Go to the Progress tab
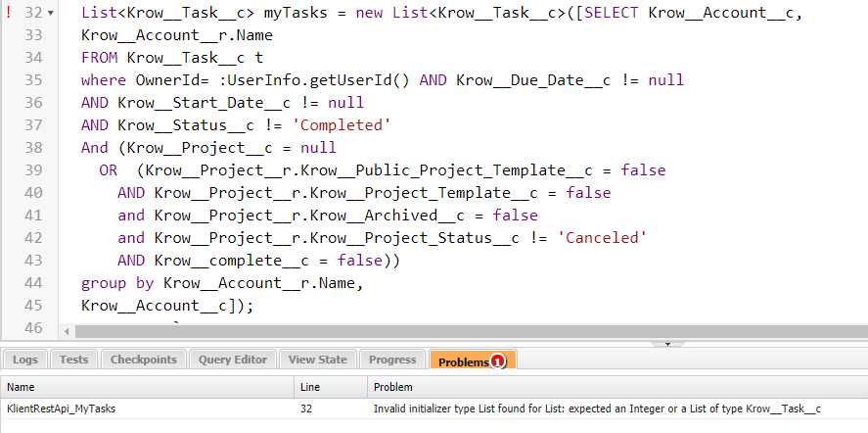 pyautogui.click(x=392, y=360)
